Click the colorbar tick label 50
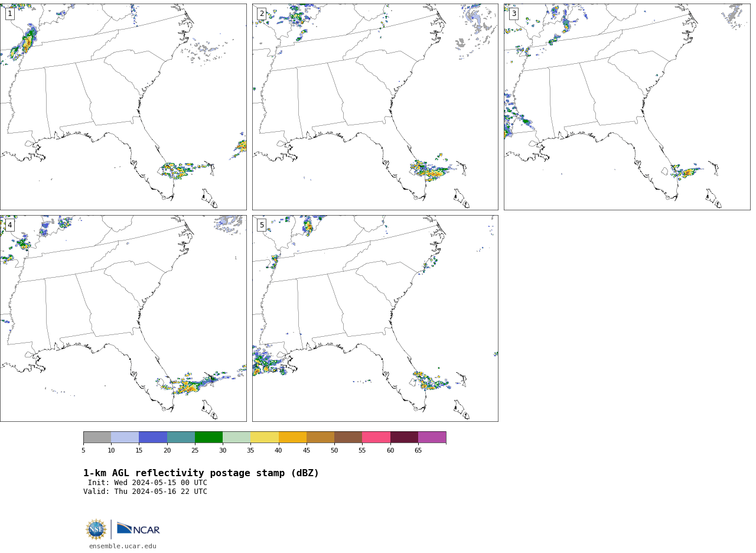Viewport: 756px width, 553px height. pyautogui.click(x=334, y=451)
